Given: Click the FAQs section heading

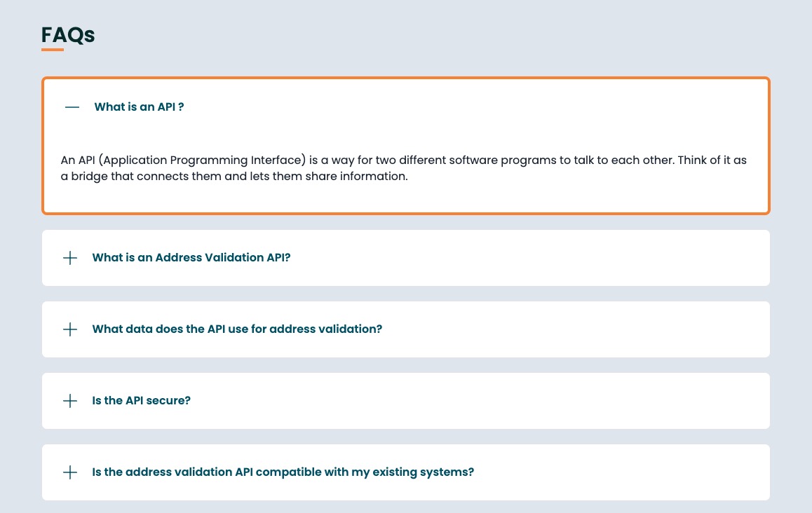Looking at the screenshot, I should [68, 34].
